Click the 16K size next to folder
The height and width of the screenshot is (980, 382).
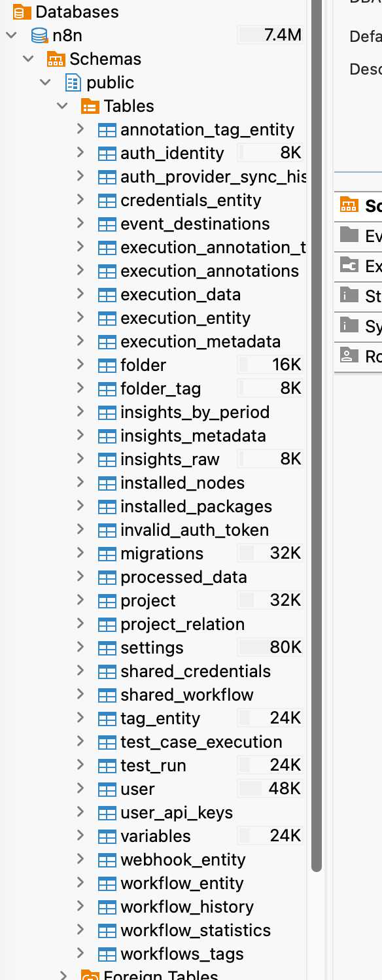click(x=286, y=365)
